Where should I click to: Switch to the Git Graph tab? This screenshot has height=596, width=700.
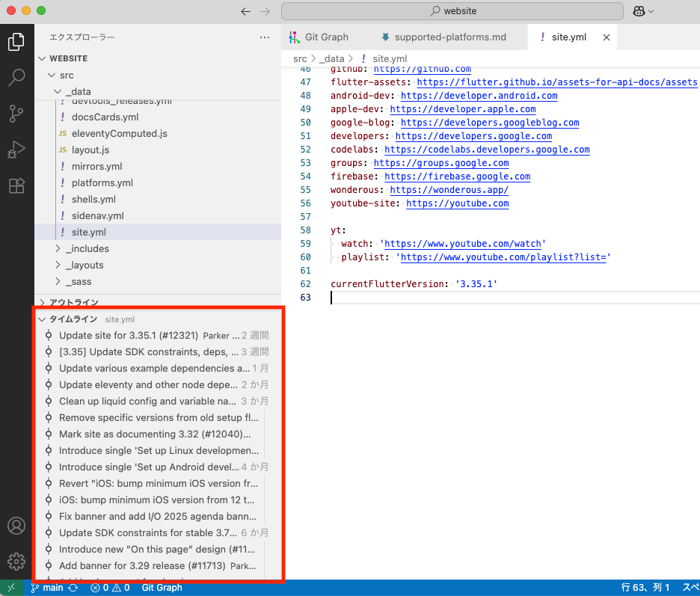click(x=326, y=37)
